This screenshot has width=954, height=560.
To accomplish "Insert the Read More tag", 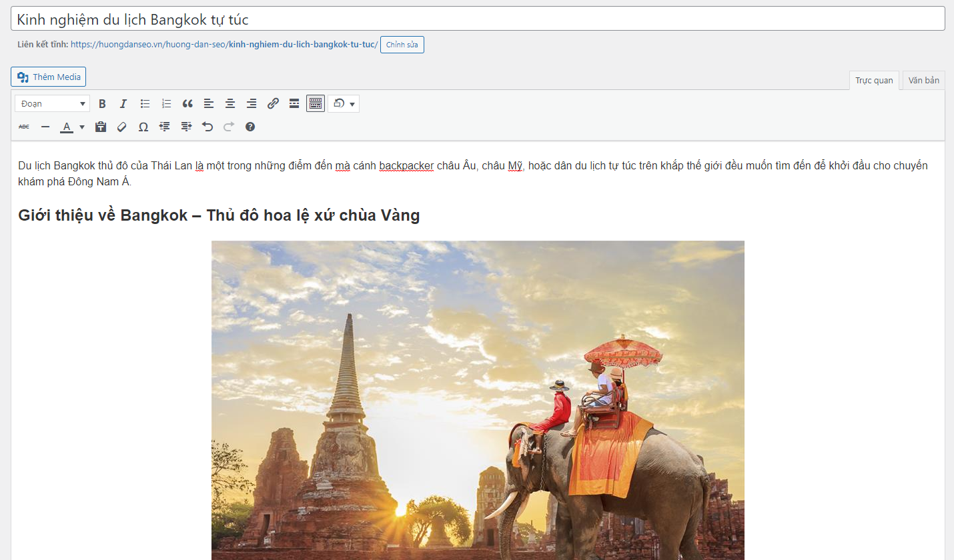I will tap(294, 103).
